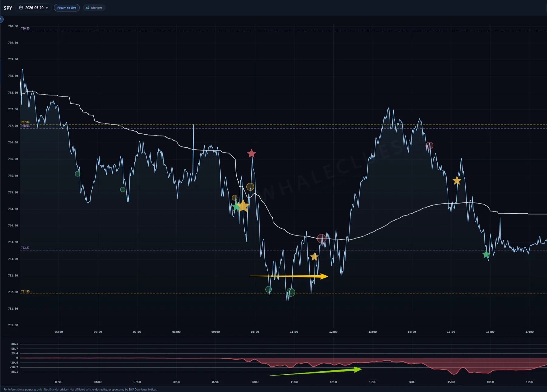Expand the collapsed side panel chevron
Viewport: 547px width, 392px height.
click(1, 19)
